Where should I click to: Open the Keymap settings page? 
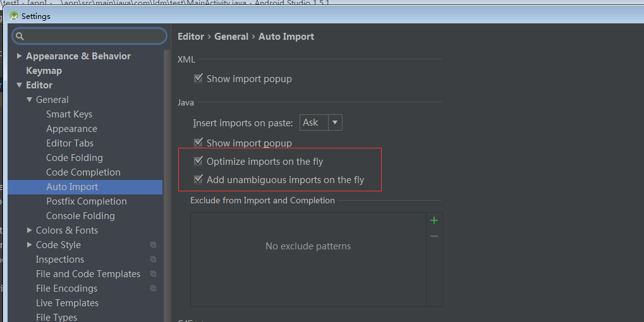pyautogui.click(x=44, y=71)
